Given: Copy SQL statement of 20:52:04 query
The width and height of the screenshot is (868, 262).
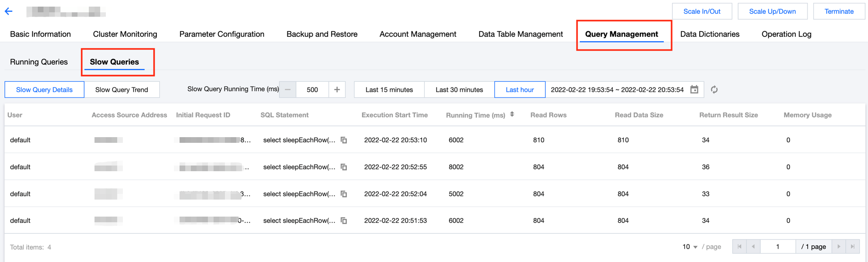Looking at the screenshot, I should 344,194.
